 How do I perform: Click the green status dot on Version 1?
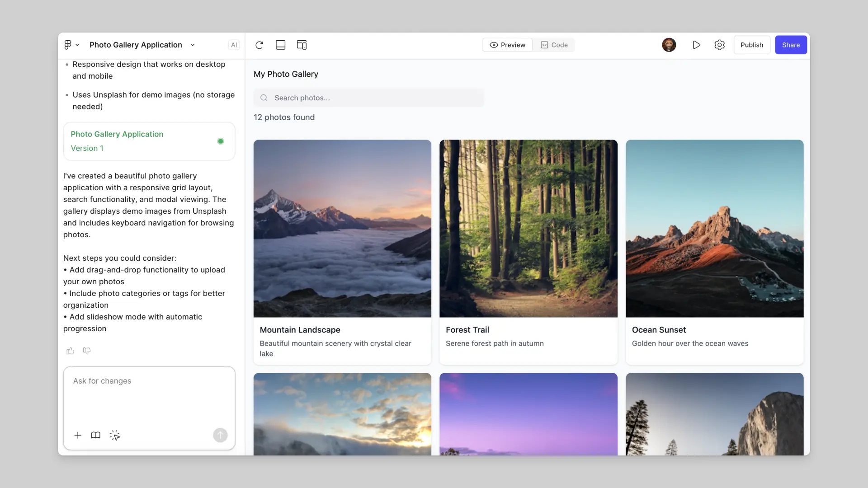[221, 141]
